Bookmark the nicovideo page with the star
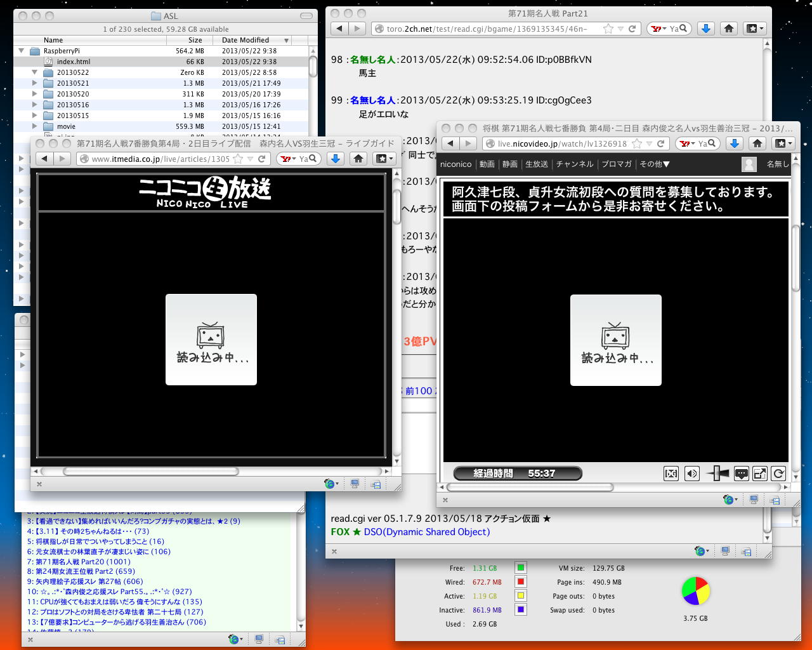 click(x=637, y=143)
